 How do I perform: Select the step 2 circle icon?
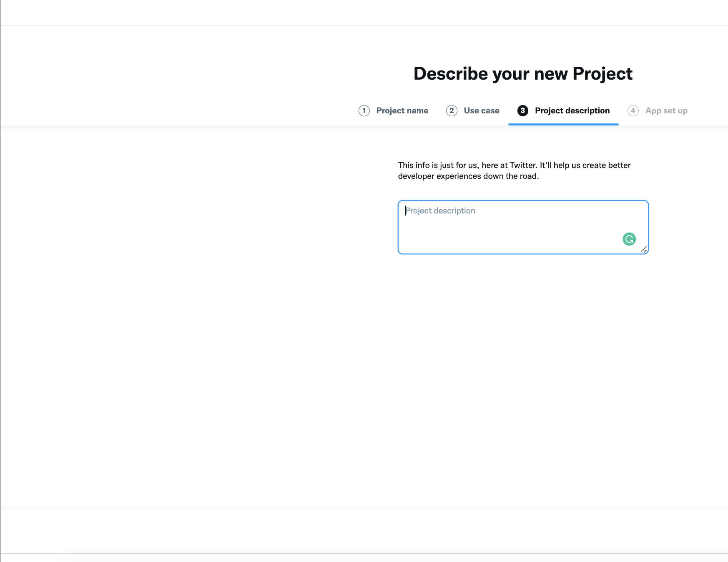tap(452, 110)
